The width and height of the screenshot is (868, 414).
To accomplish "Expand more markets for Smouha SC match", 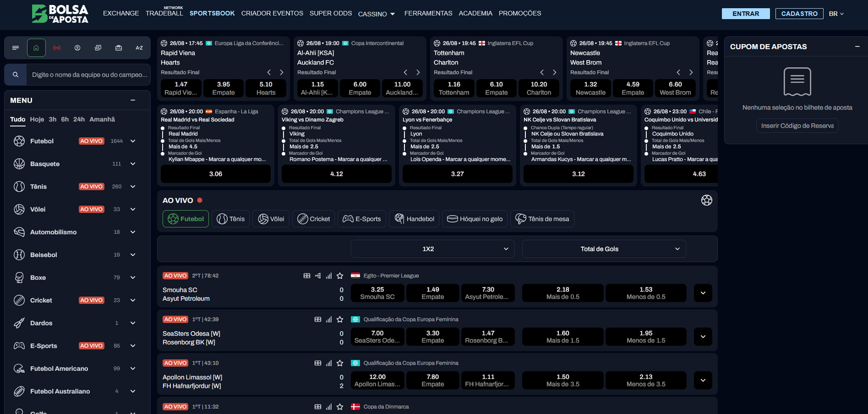I will click(703, 293).
